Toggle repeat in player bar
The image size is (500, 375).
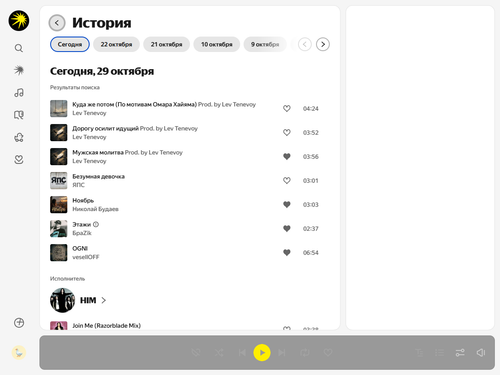(x=305, y=353)
